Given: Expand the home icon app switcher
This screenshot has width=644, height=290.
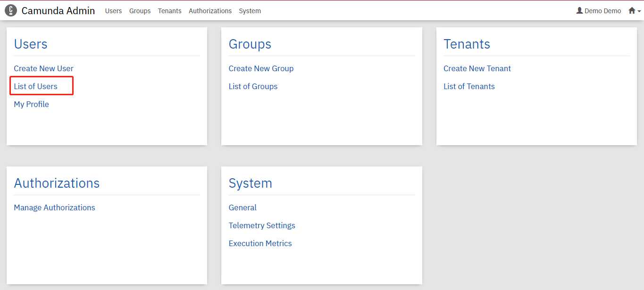Looking at the screenshot, I should click(x=635, y=10).
